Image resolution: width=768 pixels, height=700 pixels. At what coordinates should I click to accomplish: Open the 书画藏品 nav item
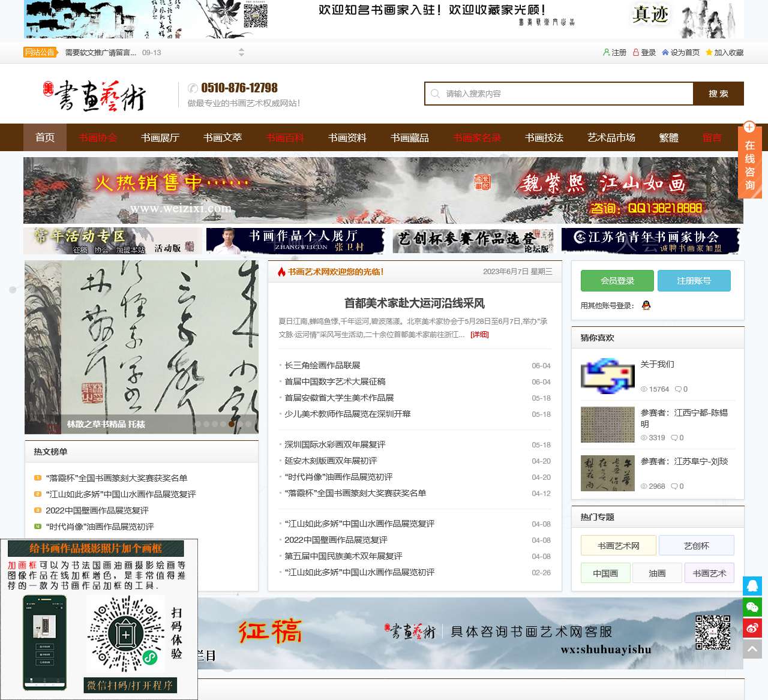[x=410, y=137]
